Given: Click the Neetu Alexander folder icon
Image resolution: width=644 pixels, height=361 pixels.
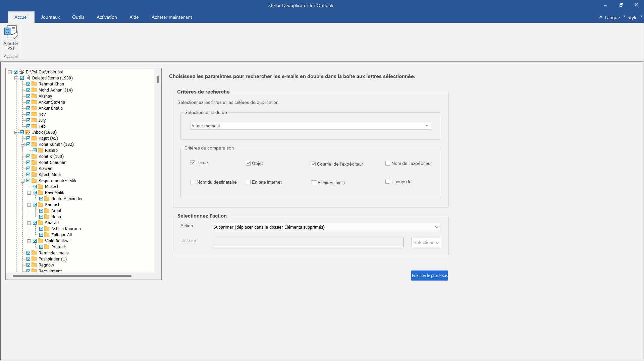Looking at the screenshot, I should (47, 198).
